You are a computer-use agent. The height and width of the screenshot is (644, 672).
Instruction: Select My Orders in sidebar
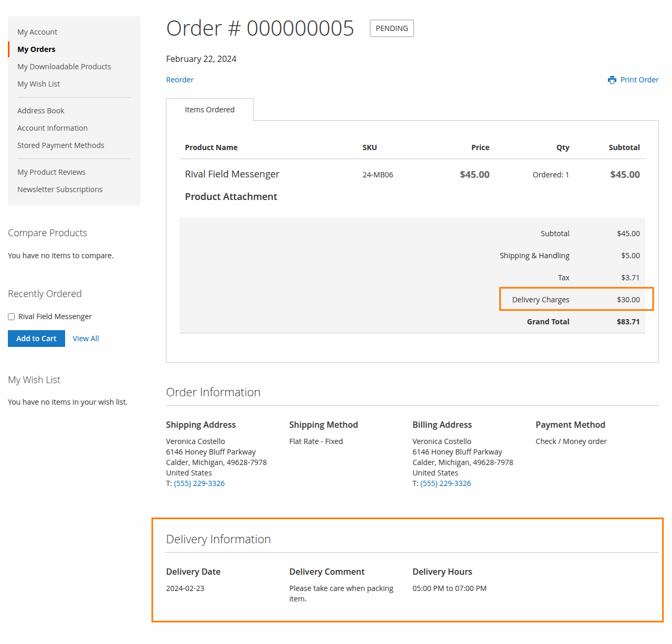(36, 49)
